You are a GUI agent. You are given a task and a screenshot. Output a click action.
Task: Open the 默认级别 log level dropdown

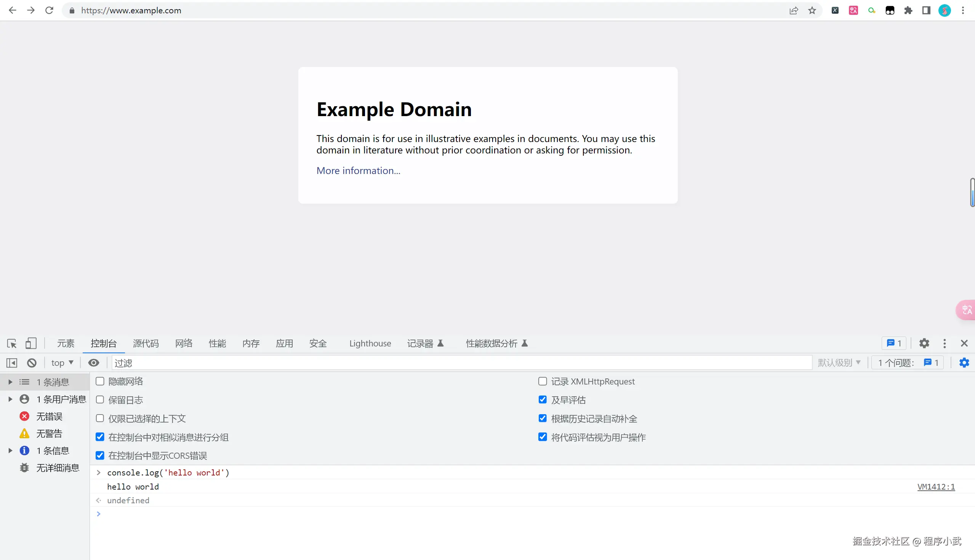[839, 363]
